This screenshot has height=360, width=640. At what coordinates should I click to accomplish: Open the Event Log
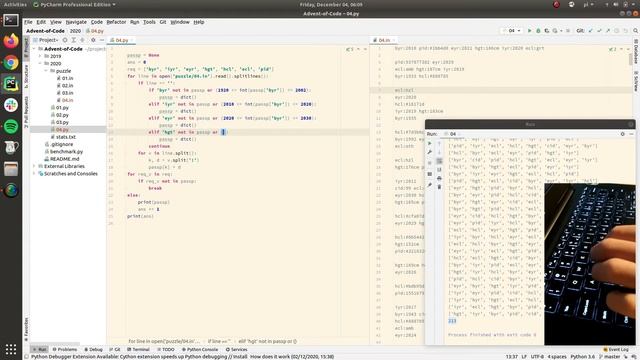click(616, 350)
